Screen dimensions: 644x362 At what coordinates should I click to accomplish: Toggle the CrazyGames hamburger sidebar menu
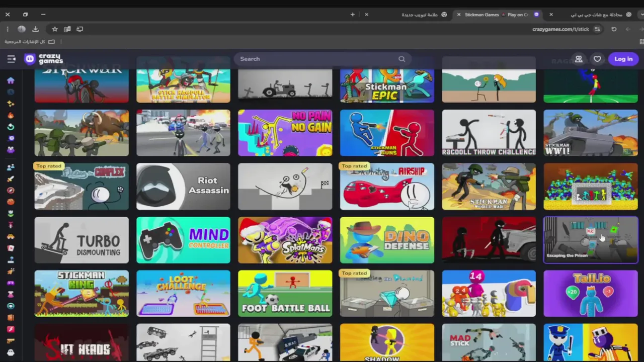click(x=11, y=59)
